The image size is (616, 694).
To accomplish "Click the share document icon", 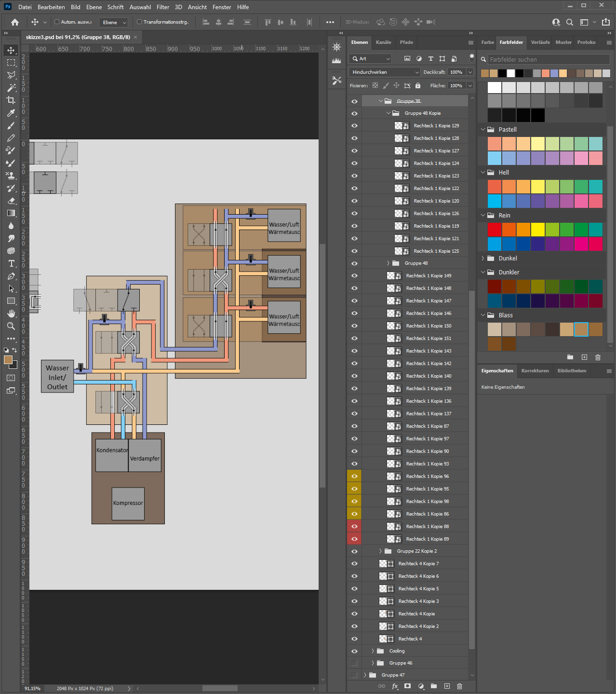I will (606, 22).
